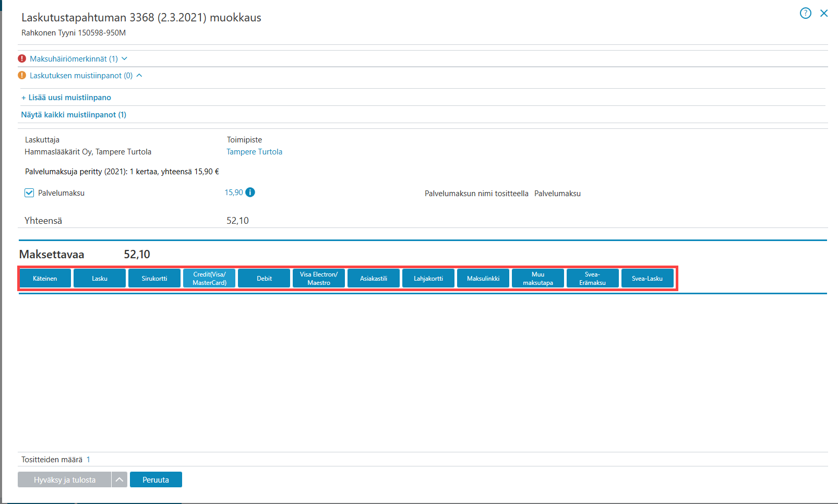The image size is (838, 504).
Task: Close the dialog with the X icon
Action: click(x=824, y=13)
